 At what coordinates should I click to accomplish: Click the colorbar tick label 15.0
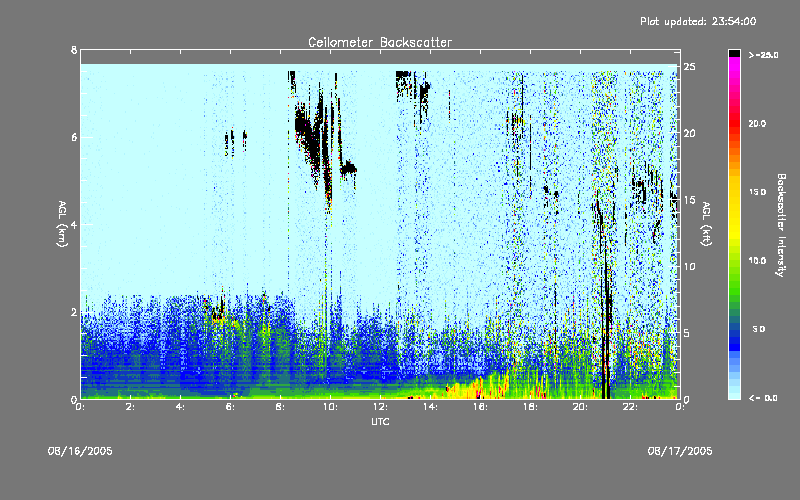click(757, 192)
